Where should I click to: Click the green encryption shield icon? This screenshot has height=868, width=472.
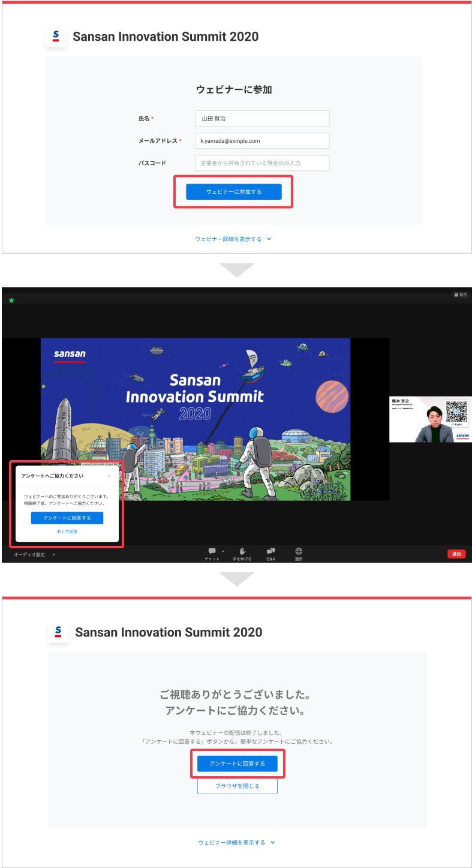[11, 301]
